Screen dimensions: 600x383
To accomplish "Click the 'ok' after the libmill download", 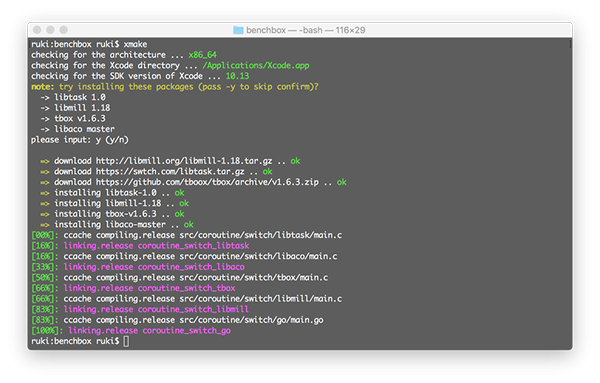I will click(295, 161).
